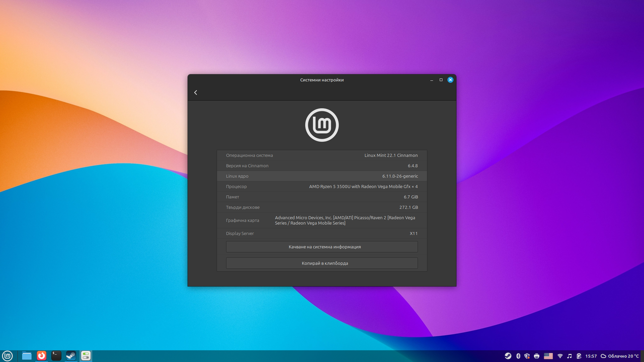Select the memory value 6.7 GiB
The height and width of the screenshot is (362, 644).
411,197
